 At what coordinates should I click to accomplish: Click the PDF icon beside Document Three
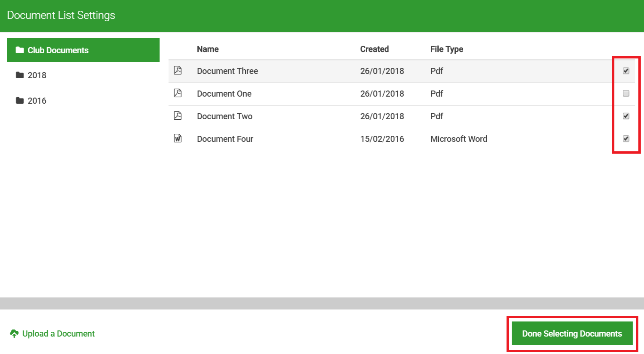(177, 71)
